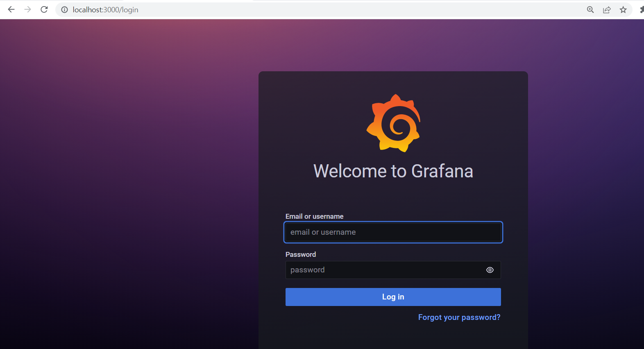Click the Grafana logo

click(393, 123)
